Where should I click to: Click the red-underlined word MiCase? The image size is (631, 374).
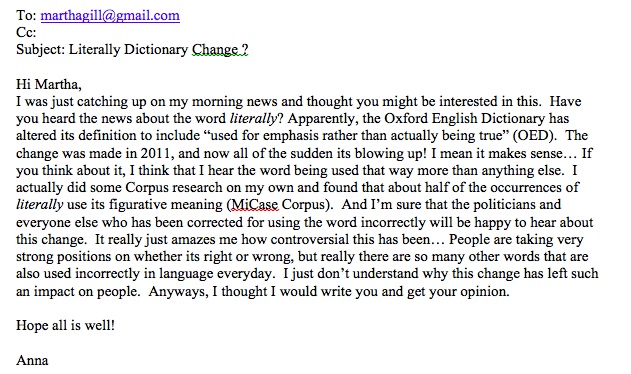[254, 205]
